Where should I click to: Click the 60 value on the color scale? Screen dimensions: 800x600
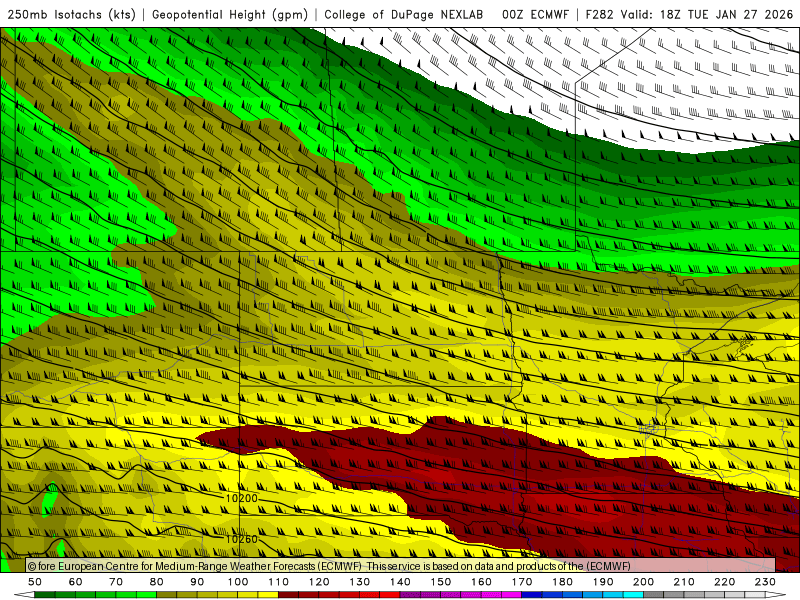click(76, 582)
